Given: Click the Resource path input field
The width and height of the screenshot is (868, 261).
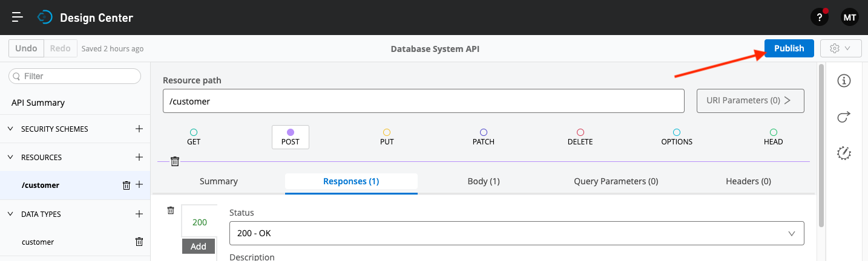Looking at the screenshot, I should (423, 101).
